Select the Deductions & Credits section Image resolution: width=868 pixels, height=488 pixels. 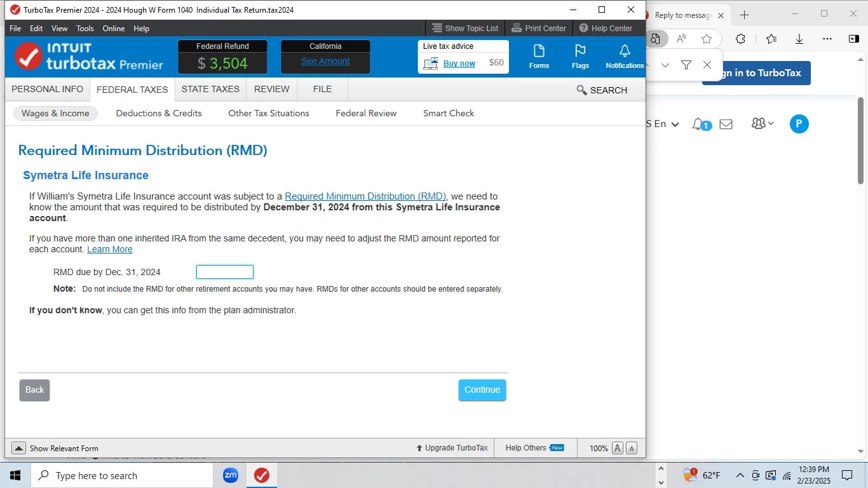coord(159,113)
